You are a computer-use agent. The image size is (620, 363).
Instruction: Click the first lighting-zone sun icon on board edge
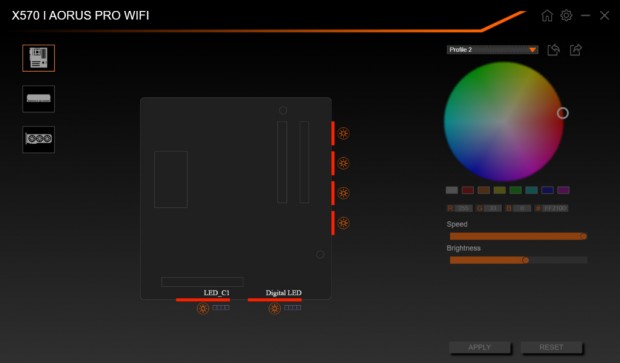click(343, 133)
